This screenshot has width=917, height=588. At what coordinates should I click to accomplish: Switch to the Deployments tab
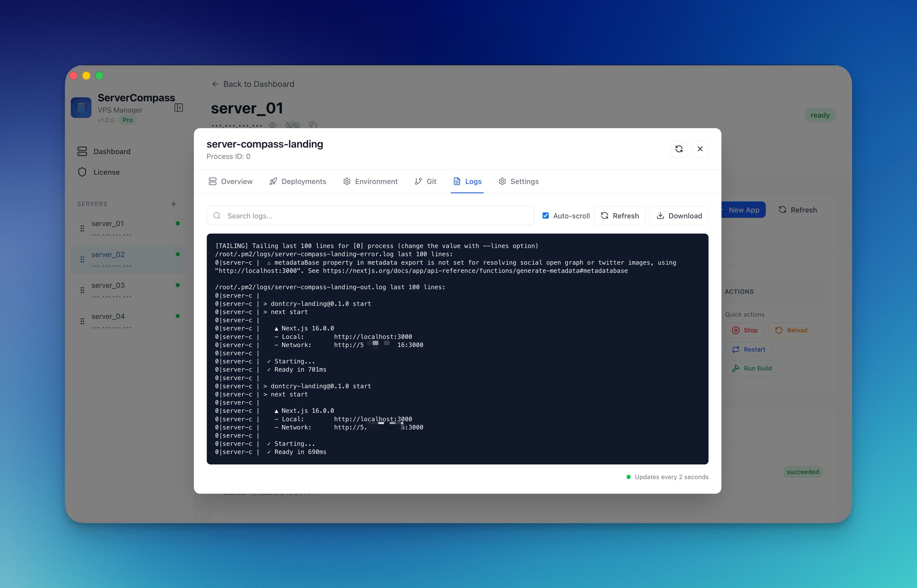pyautogui.click(x=304, y=181)
